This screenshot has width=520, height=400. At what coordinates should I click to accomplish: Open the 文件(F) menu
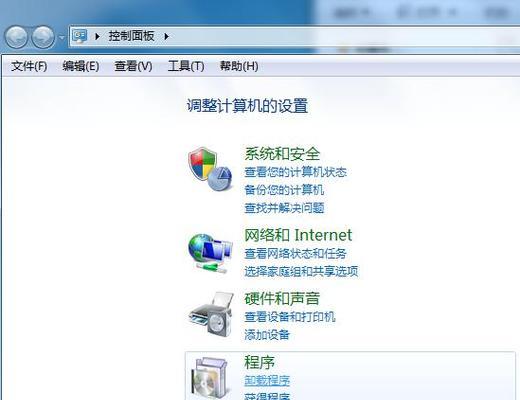(29, 66)
